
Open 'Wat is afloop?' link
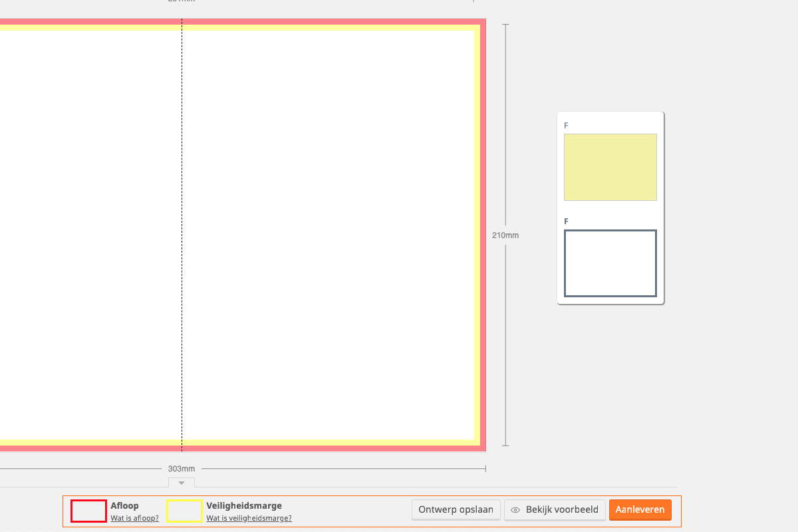134,518
